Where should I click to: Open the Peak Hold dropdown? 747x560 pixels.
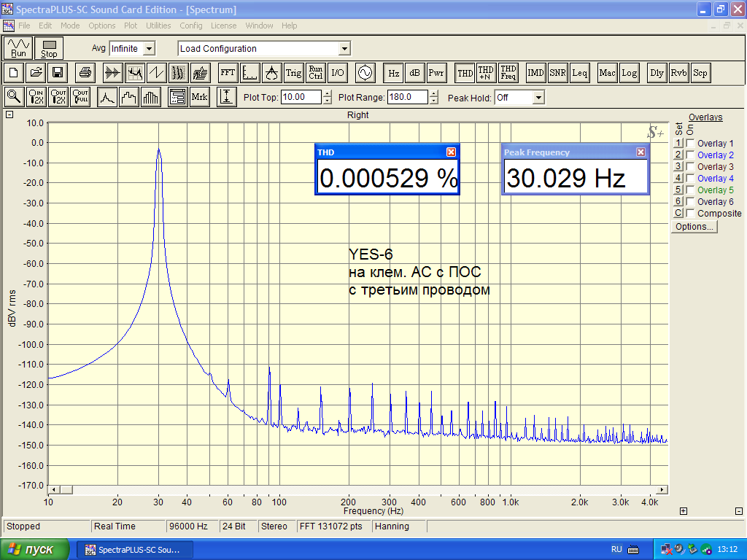(x=538, y=97)
